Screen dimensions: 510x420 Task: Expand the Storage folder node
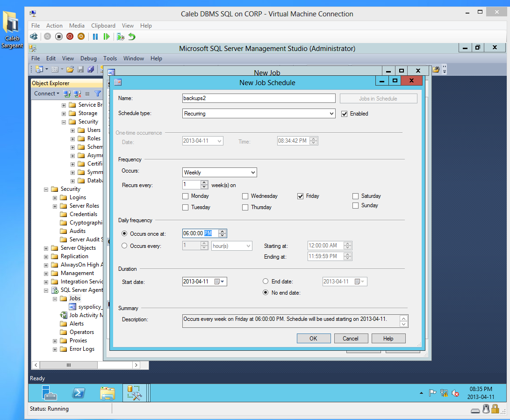(x=64, y=114)
